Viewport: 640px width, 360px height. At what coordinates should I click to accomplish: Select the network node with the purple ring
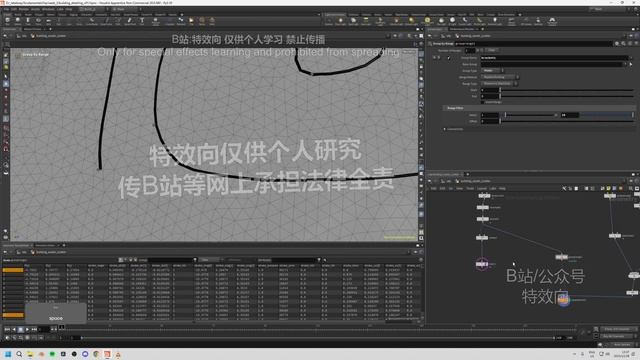pyautogui.click(x=482, y=264)
